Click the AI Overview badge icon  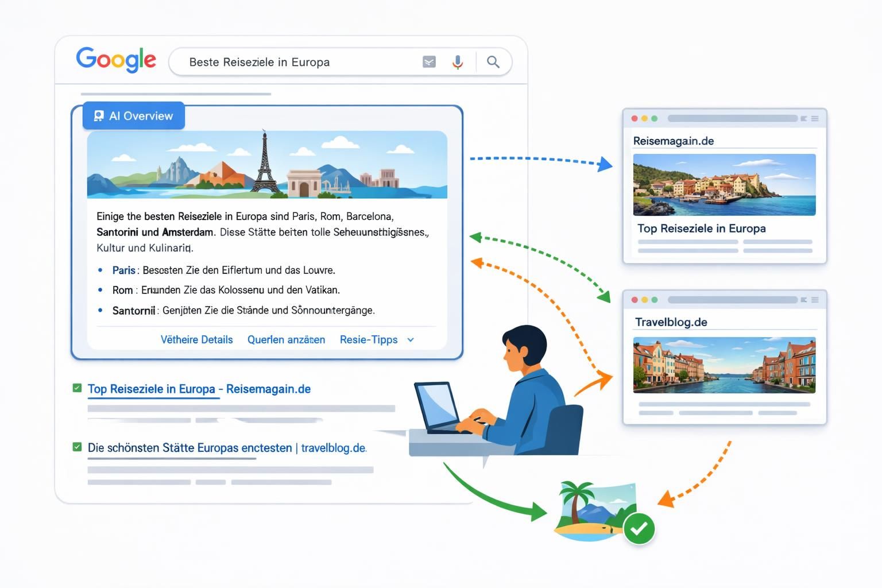(x=99, y=116)
